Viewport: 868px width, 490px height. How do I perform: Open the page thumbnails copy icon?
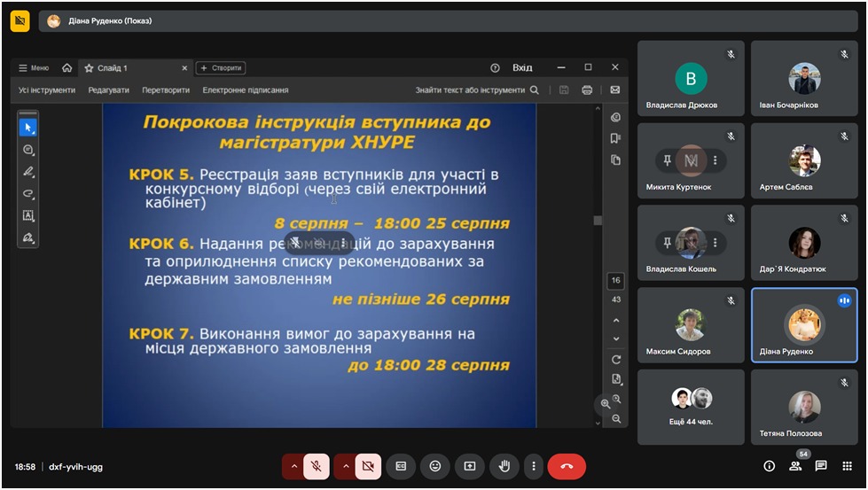pyautogui.click(x=615, y=159)
